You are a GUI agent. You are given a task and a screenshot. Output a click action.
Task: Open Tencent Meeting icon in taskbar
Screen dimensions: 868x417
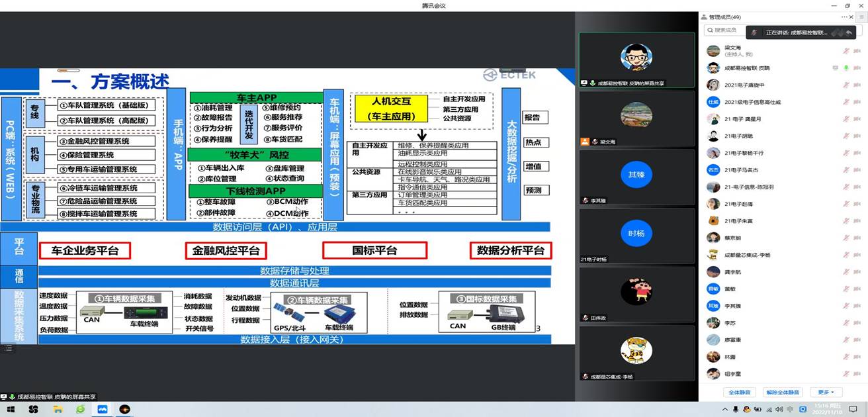pos(102,410)
